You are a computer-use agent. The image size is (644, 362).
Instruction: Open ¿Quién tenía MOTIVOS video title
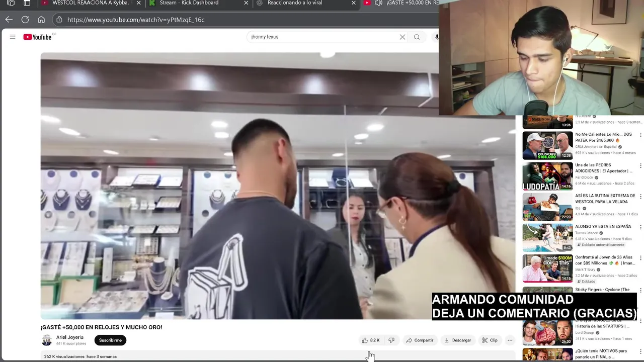point(601,354)
